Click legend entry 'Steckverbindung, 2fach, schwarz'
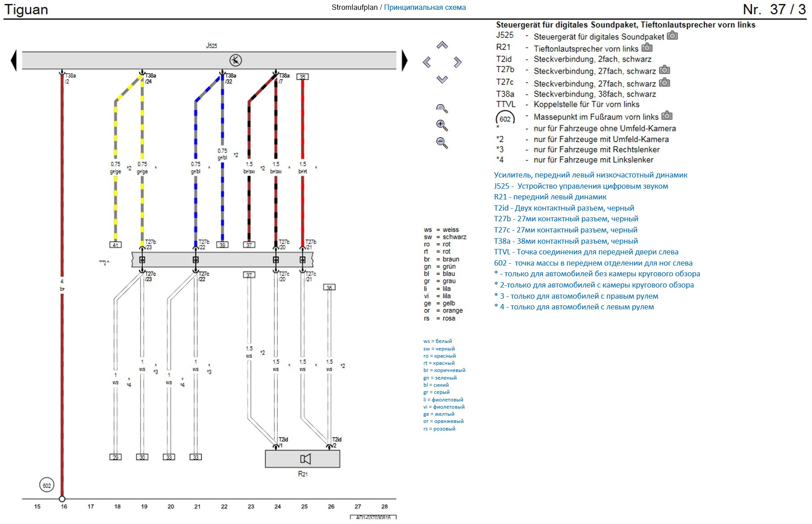 (592, 59)
